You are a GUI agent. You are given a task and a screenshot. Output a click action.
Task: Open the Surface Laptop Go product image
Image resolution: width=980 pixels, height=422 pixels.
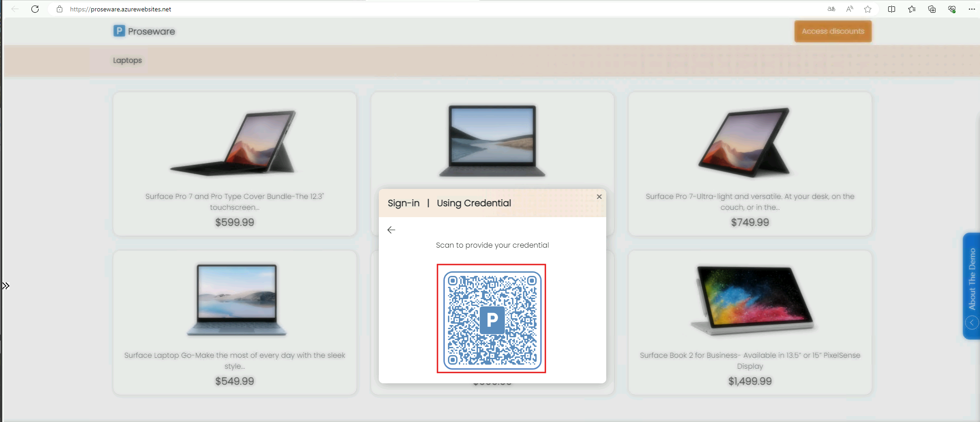pos(236,300)
